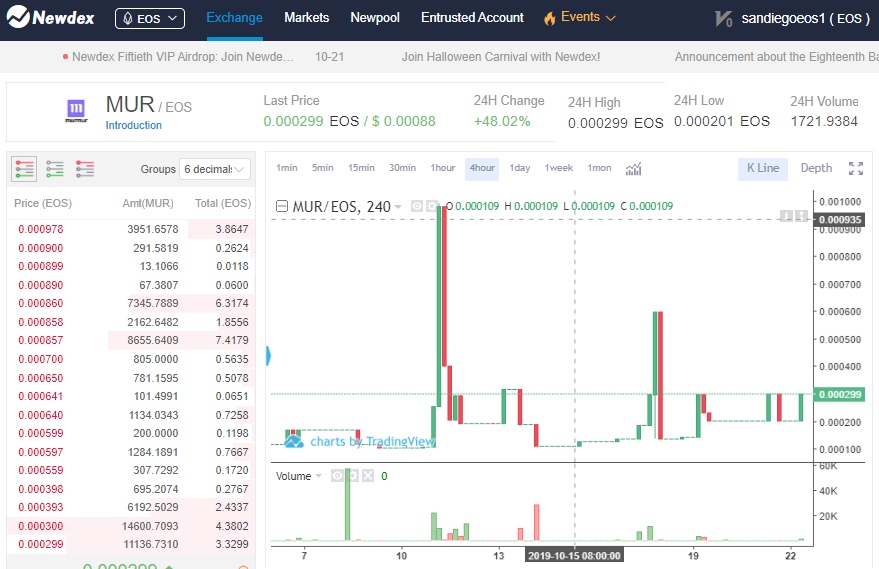Select sell order at price 0.000393
This screenshot has height=569, width=879.
(x=131, y=507)
